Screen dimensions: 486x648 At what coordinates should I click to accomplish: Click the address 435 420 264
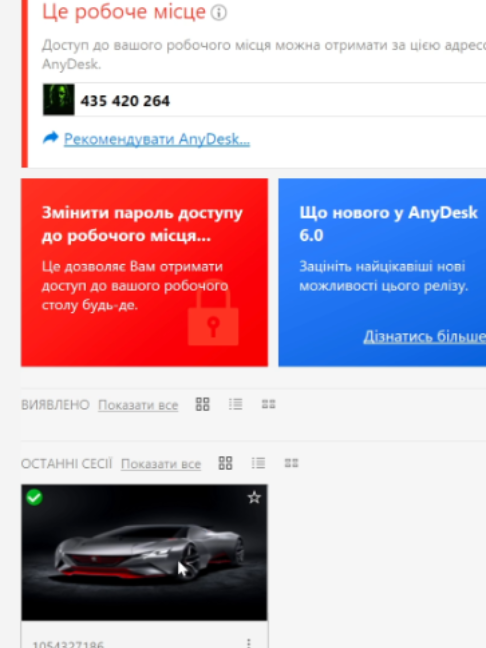(x=125, y=101)
